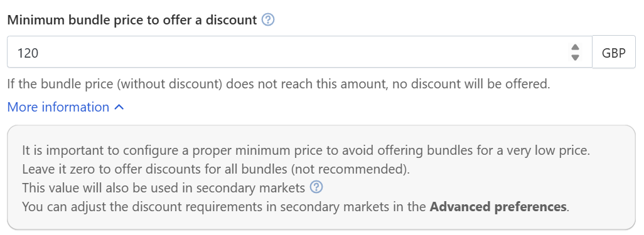Click the 'Leave it zero' sentence

coord(216,169)
